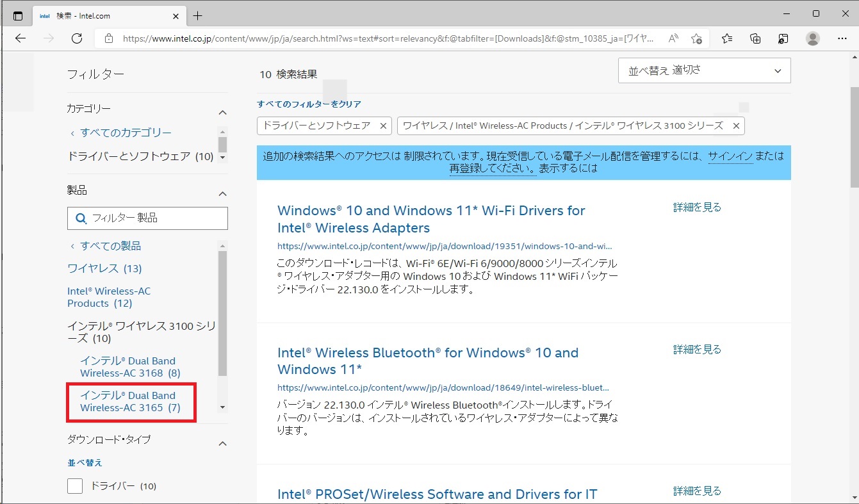View details for Wi-Fi Drivers result
The width and height of the screenshot is (859, 504).
(697, 207)
